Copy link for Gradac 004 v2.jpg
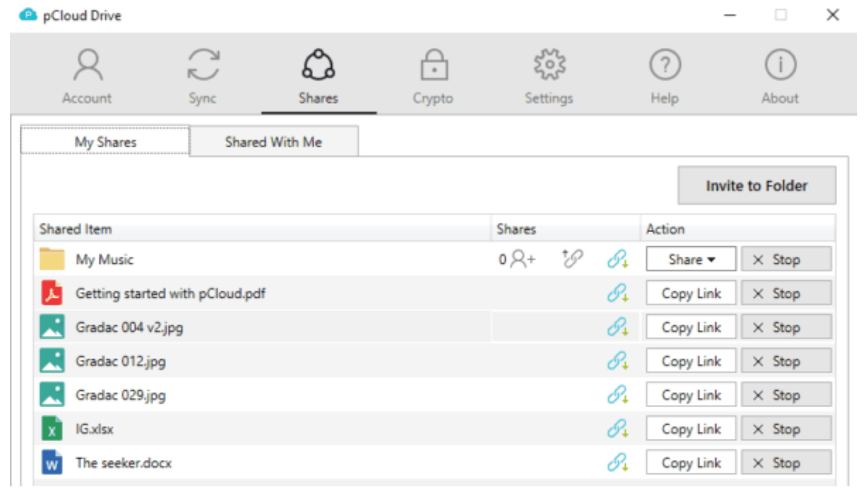The image size is (868, 488). tap(691, 327)
